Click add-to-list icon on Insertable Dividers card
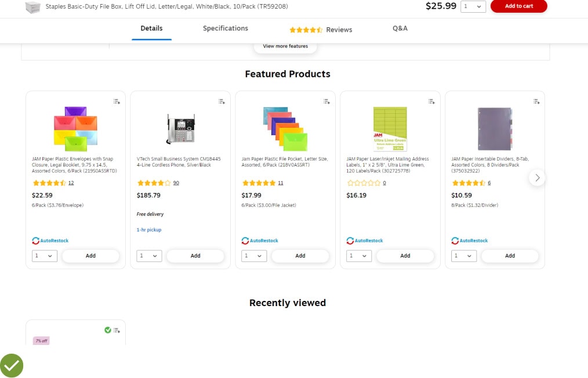The width and height of the screenshot is (588, 378). tap(536, 101)
